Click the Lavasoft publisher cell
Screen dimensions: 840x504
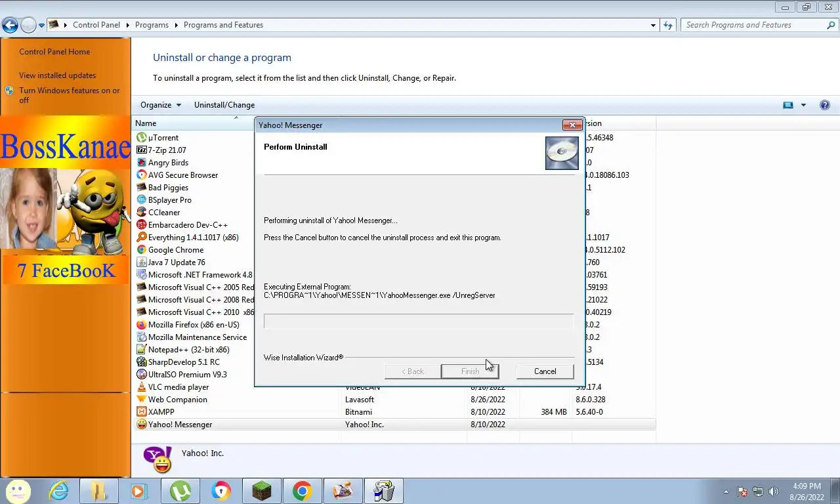[360, 400]
